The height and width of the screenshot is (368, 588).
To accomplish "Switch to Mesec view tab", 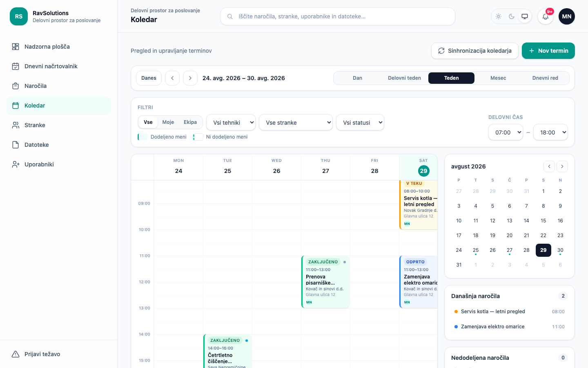I will coord(498,78).
